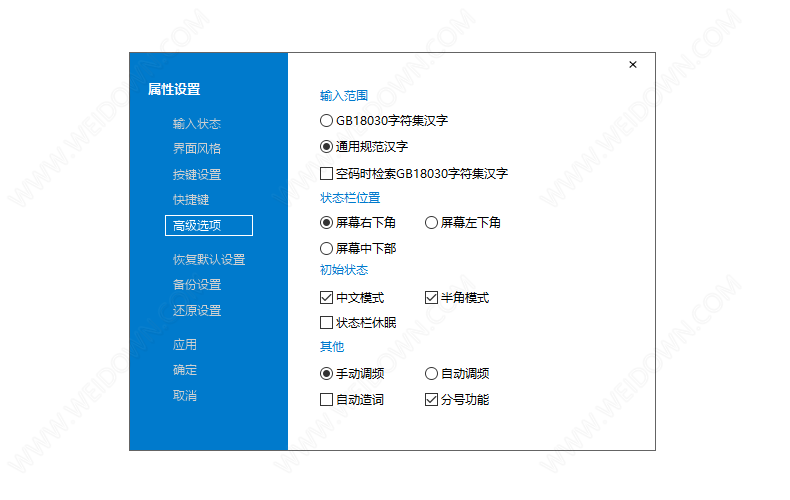This screenshot has height=500, width=790.
Task: Toggle the 半角模式 checkbox
Action: pos(431,298)
